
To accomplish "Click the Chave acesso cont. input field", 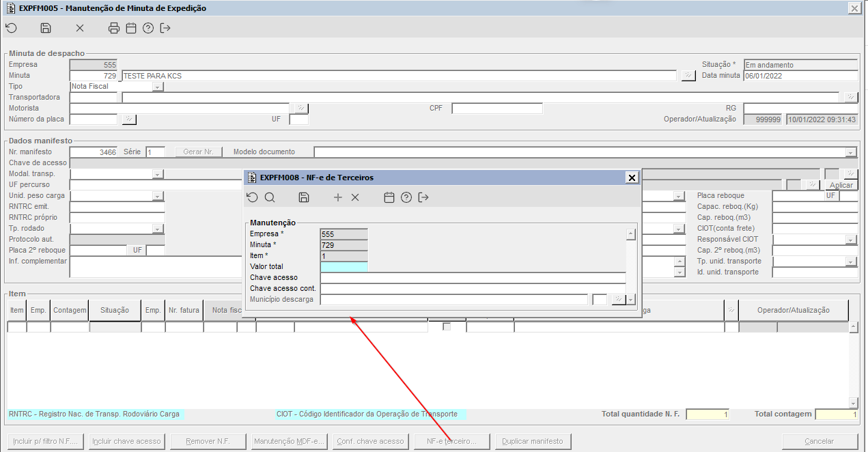I will coord(473,289).
